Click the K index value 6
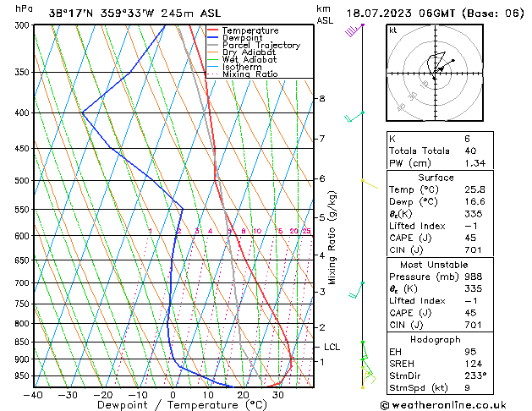This screenshot has height=411, width=532. tap(467, 139)
